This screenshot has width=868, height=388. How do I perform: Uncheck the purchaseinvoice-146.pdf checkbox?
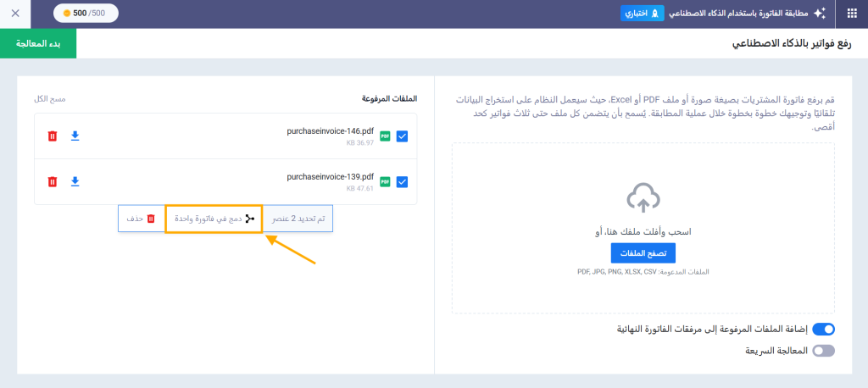pos(402,136)
